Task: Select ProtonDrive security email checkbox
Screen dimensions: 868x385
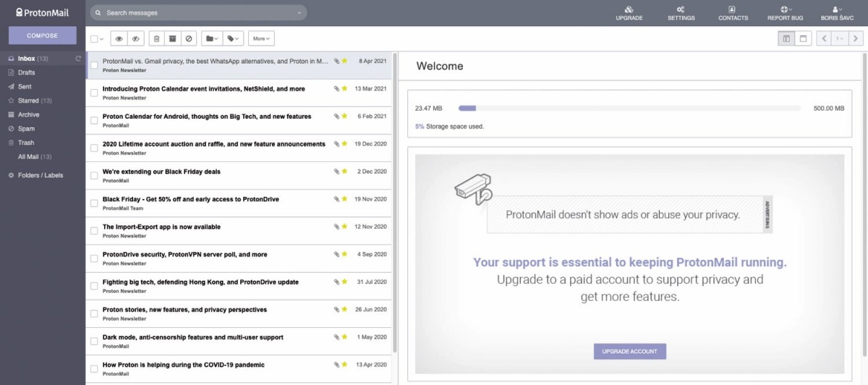Action: click(94, 258)
